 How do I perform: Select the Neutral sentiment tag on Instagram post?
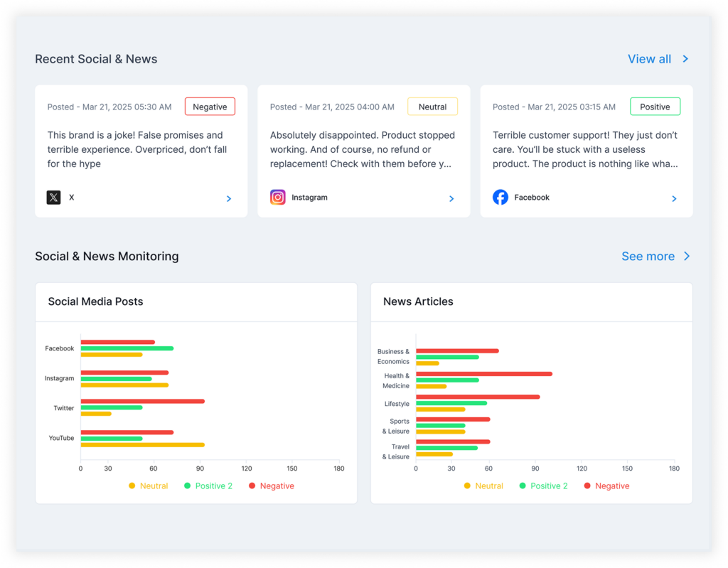tap(432, 107)
